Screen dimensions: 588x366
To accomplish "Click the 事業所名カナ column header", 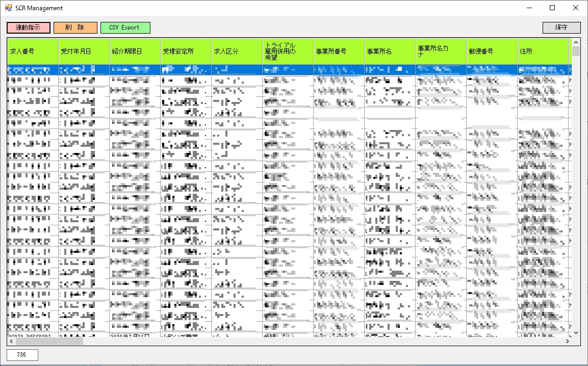I will [x=441, y=51].
